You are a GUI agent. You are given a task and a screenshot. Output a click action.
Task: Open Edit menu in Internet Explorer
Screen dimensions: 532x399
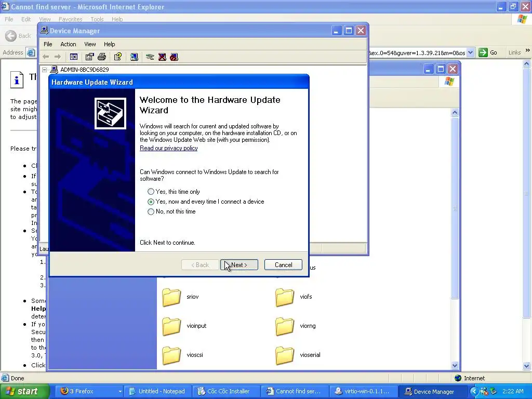(26, 19)
